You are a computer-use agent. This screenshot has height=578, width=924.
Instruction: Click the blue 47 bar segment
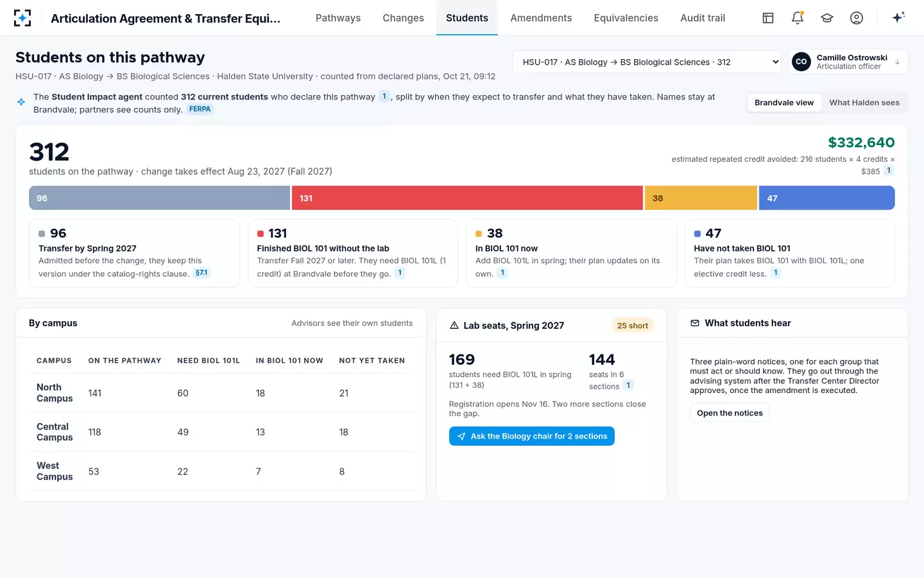827,198
